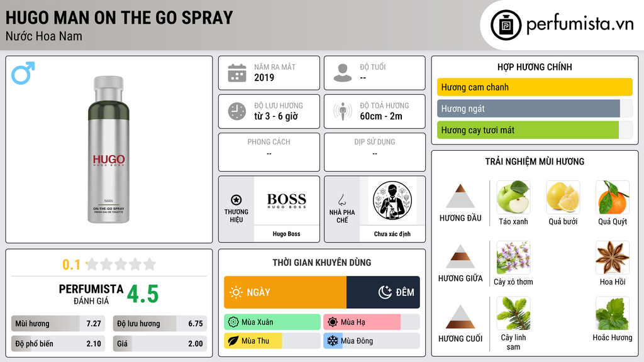Viewport: 644px width, 362px height.
Task: Click the Mùa Xuân season bar
Action: [272, 322]
